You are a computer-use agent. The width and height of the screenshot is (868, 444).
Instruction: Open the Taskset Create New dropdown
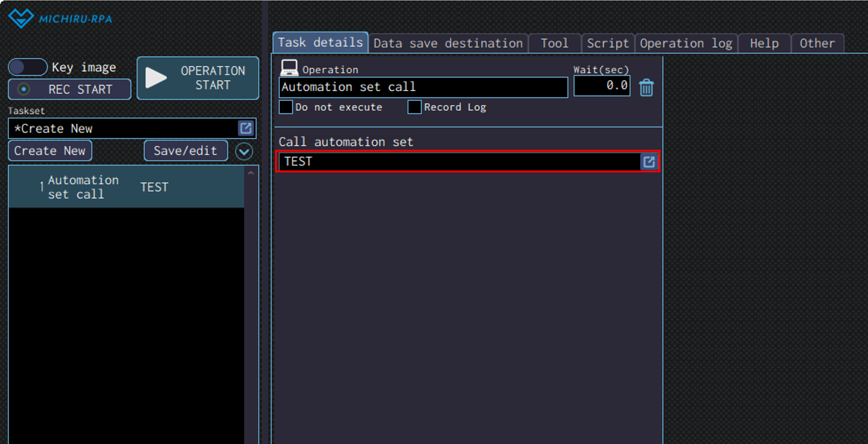click(123, 129)
